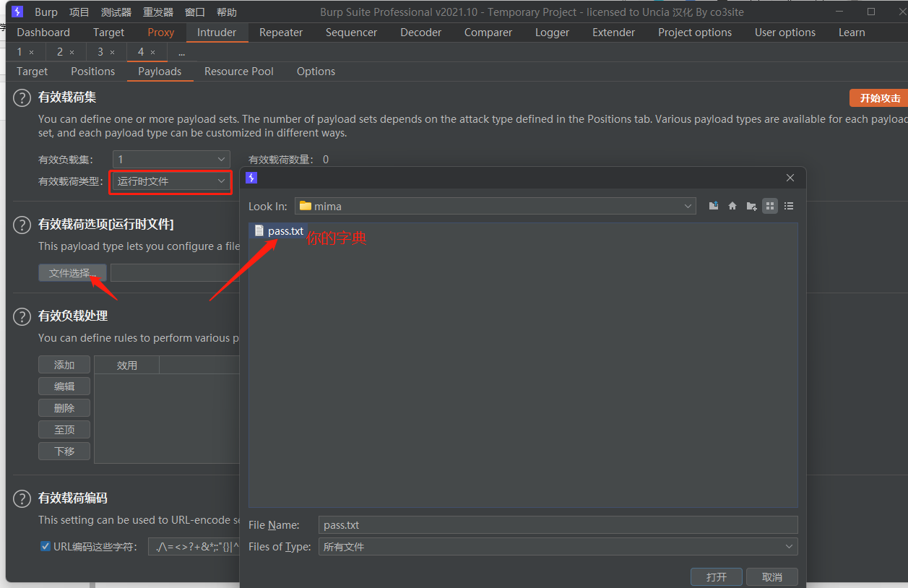Open Project options tab
908x588 pixels.
695,33
